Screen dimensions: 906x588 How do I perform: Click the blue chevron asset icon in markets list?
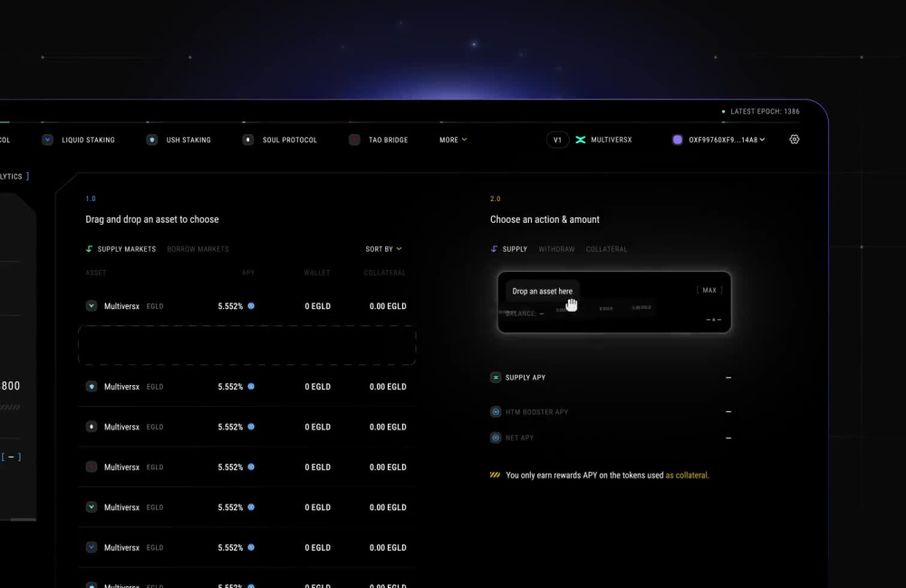pos(92,547)
